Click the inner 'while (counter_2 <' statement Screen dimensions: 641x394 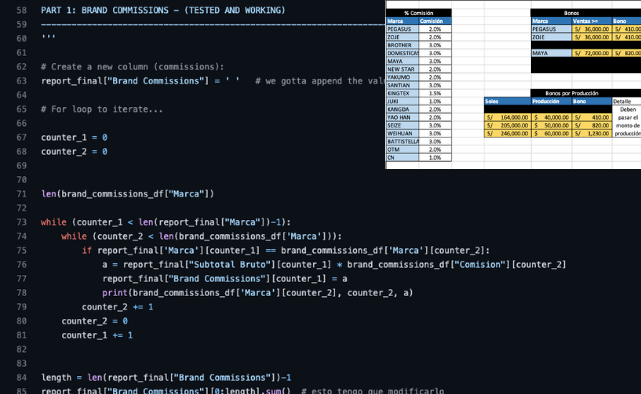202,236
